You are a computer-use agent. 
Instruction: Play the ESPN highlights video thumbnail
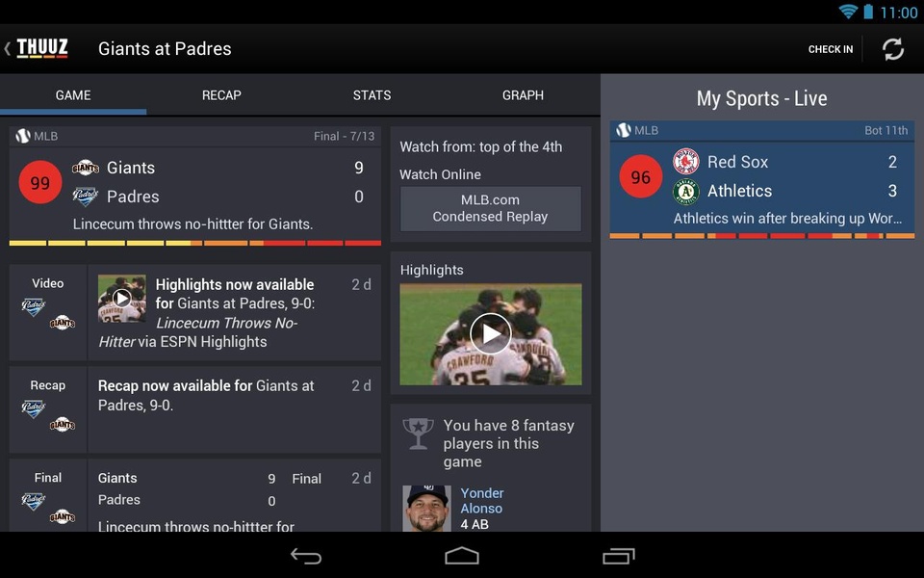pyautogui.click(x=122, y=299)
